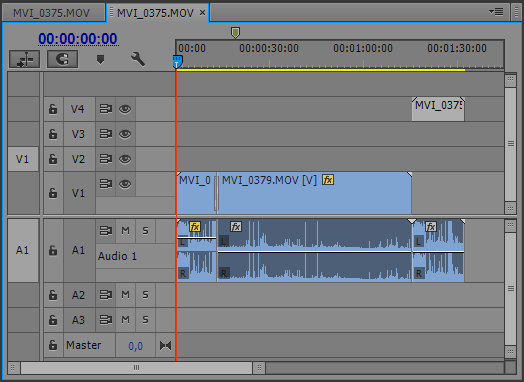The width and height of the screenshot is (524, 382).
Task: Click the Master track channel-type icon
Action: (x=165, y=345)
